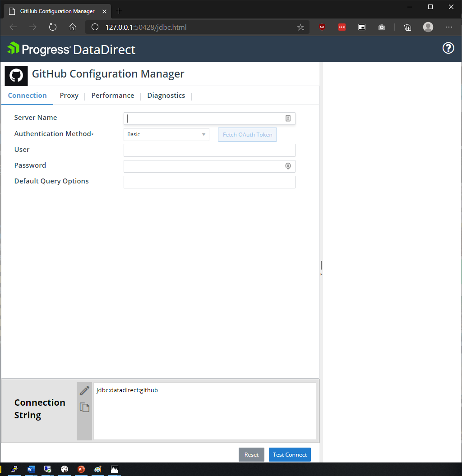Open the seal icon app in taskbar

point(64,469)
